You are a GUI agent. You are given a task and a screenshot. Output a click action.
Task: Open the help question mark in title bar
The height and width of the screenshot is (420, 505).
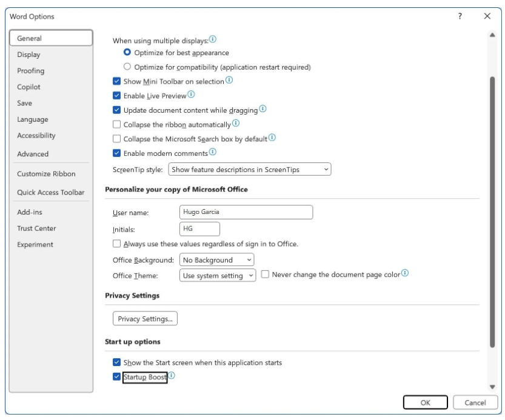460,16
